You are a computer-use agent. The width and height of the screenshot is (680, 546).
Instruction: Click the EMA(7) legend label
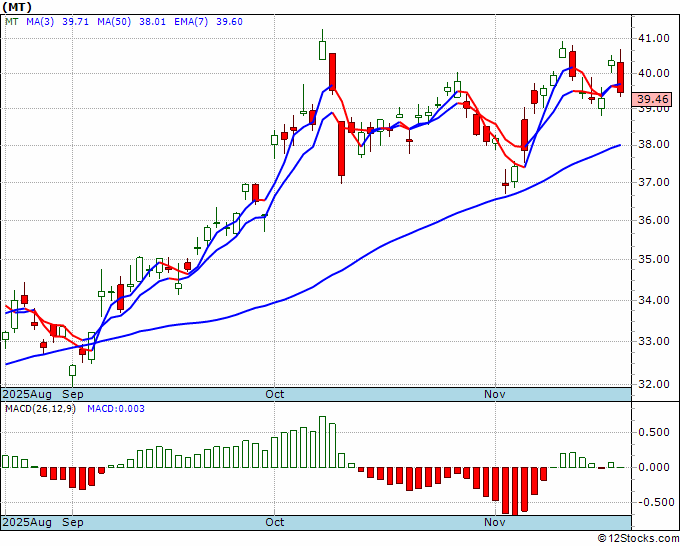click(191, 22)
